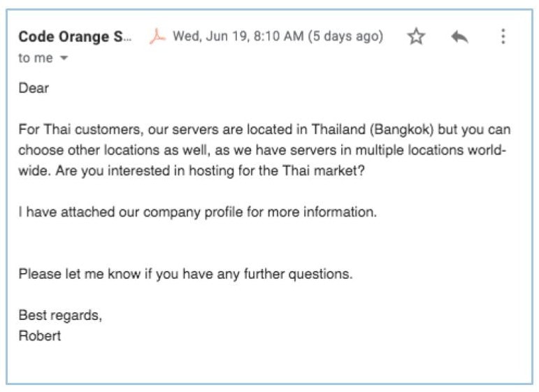Click the "Thai market?" question text
Image resolution: width=539 pixels, height=392 pixels.
click(x=323, y=170)
